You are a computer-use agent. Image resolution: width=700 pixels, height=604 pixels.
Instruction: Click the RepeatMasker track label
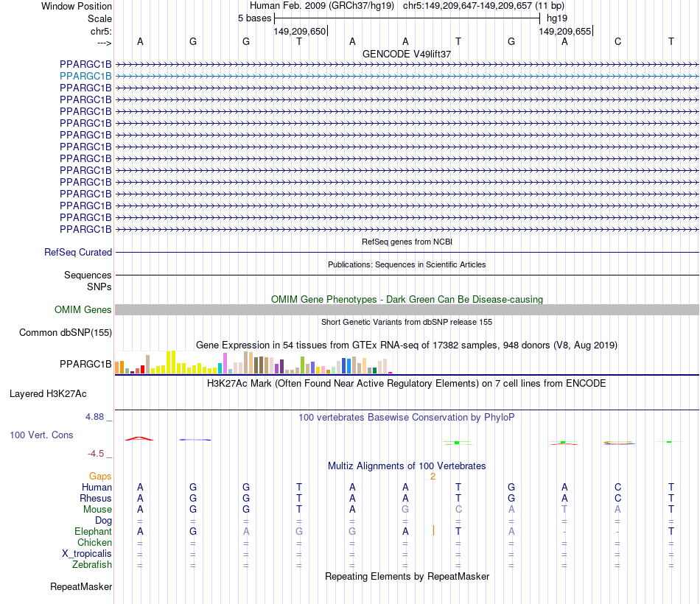click(81, 586)
